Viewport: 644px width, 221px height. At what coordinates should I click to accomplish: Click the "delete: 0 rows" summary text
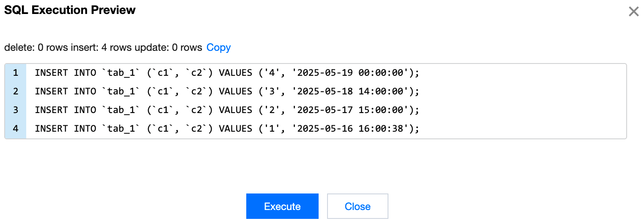pos(35,47)
